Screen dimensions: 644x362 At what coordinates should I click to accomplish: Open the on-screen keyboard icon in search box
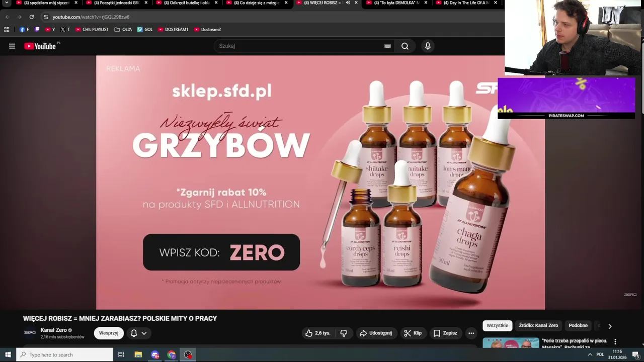click(387, 46)
